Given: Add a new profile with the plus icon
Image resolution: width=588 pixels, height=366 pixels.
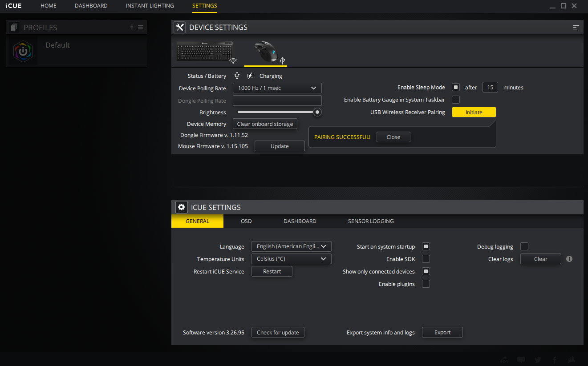Looking at the screenshot, I should (132, 27).
